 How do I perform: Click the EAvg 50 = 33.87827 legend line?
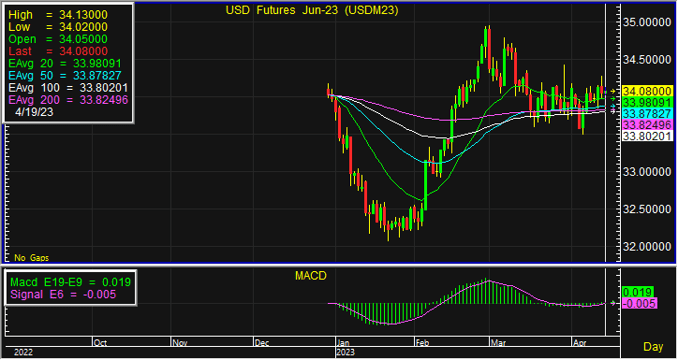point(65,75)
